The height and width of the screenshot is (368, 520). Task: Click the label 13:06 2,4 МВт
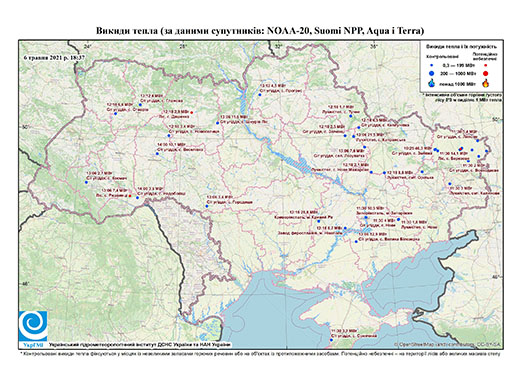219,197
